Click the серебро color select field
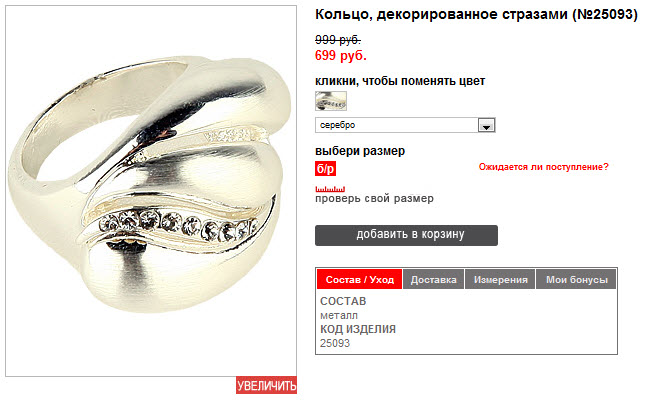Screen dimensions: 669x402 [405, 125]
